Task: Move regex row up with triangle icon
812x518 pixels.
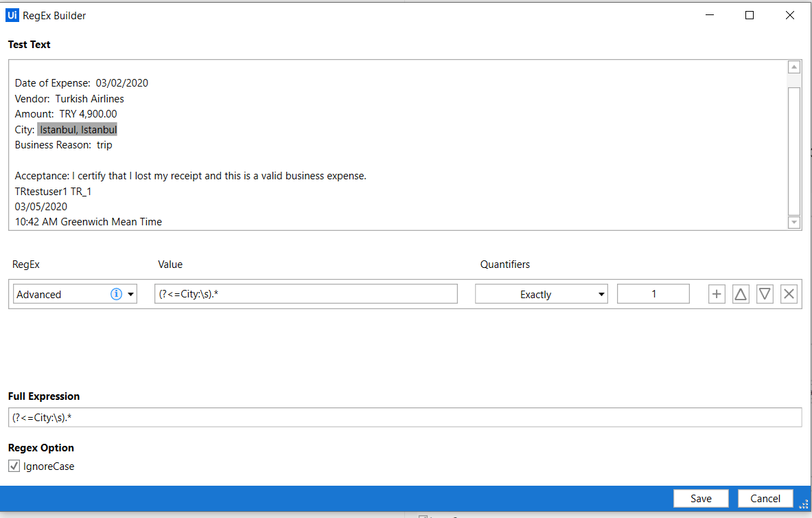Action: click(741, 294)
